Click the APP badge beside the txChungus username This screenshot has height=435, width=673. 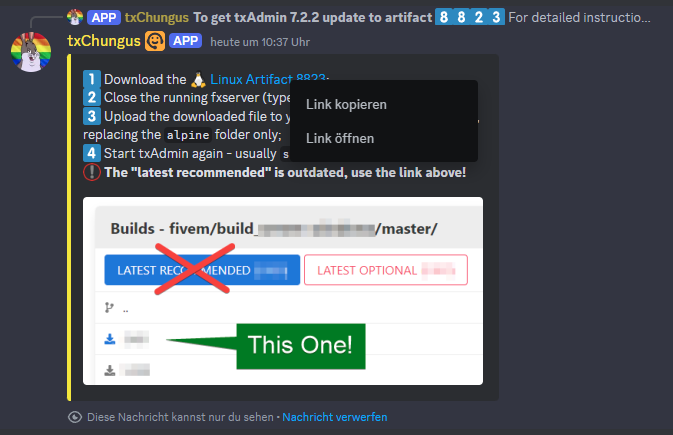pyautogui.click(x=185, y=41)
